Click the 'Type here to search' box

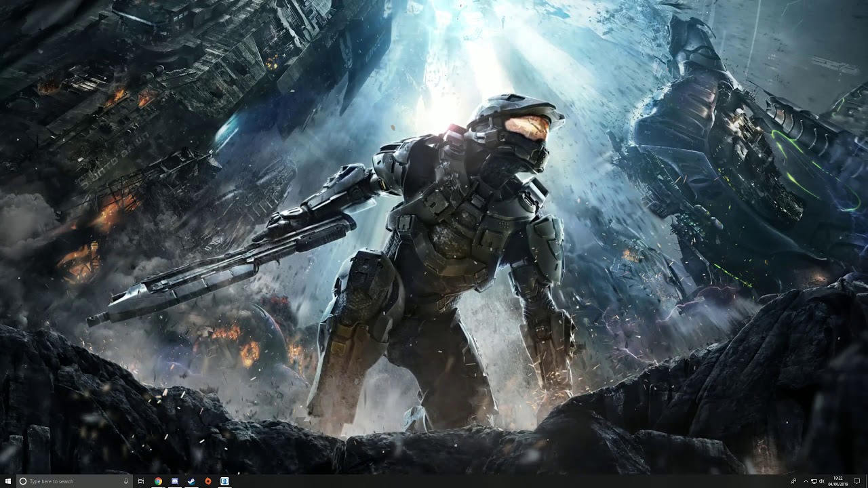point(73,481)
